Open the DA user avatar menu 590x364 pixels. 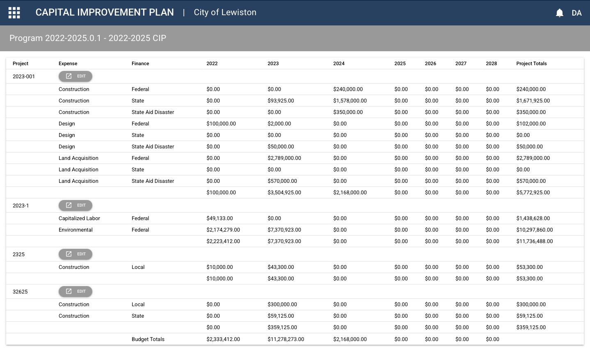click(x=576, y=13)
